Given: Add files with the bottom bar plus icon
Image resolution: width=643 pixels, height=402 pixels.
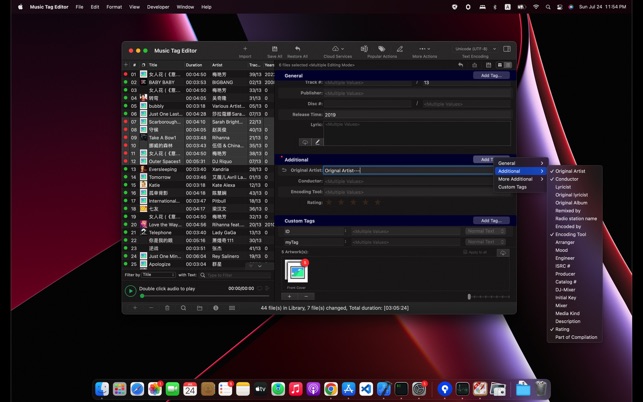Looking at the screenshot, I should 135,308.
